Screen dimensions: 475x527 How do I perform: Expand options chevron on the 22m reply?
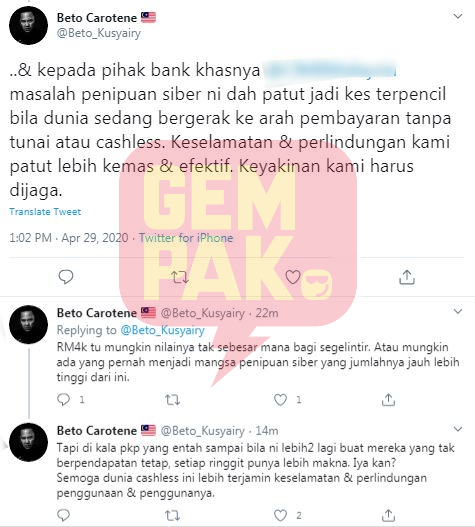coord(458,312)
